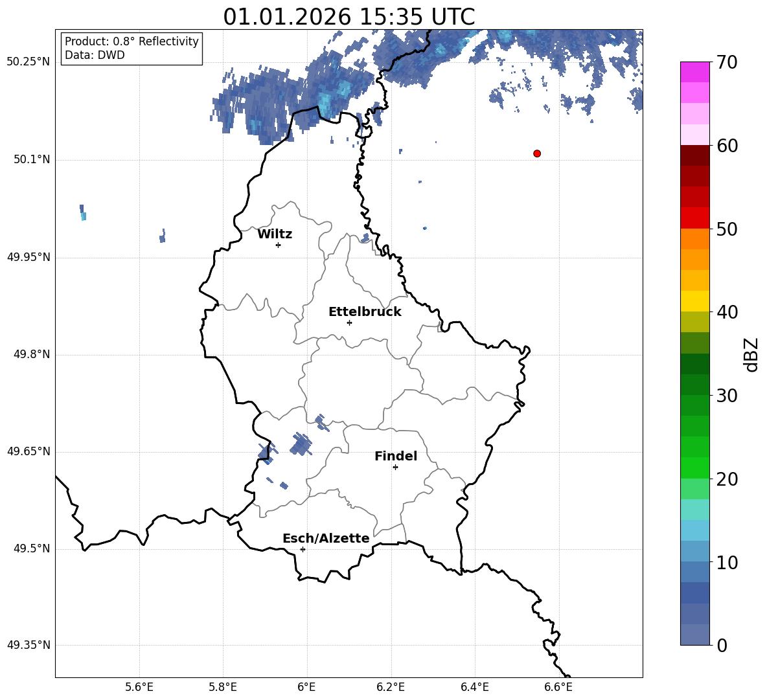The height and width of the screenshot is (700, 767).
Task: Click the 49.8°N latitude label
Action: [32, 354]
